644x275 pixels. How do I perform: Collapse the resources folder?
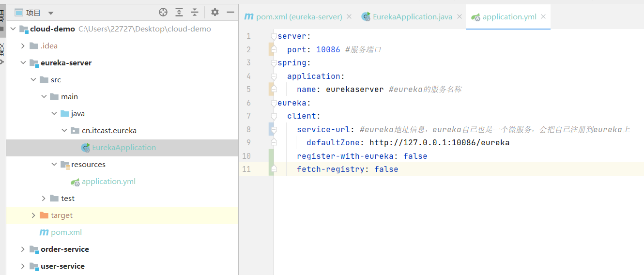54,165
